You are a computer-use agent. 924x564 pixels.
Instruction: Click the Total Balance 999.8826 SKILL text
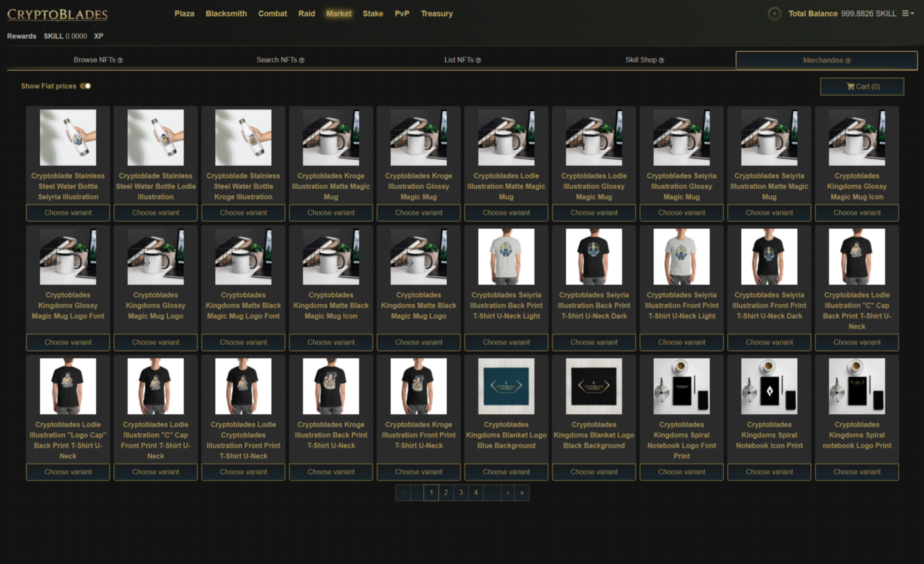click(843, 13)
